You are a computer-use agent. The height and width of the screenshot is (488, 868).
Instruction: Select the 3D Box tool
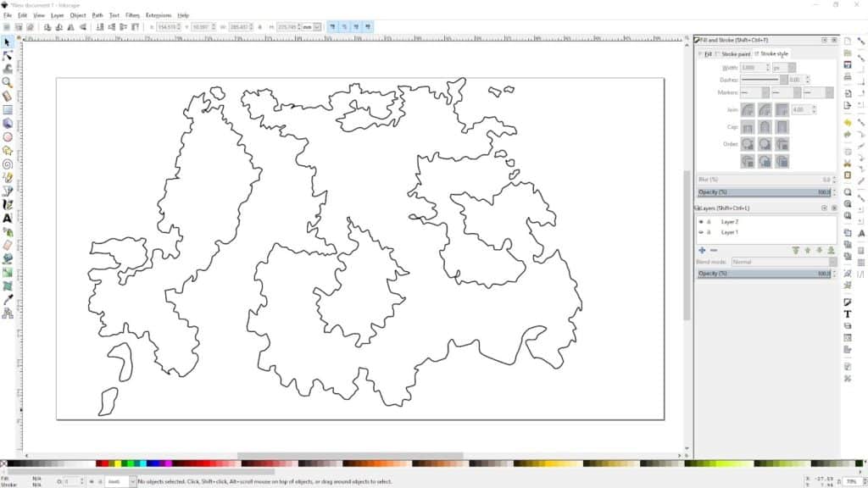[x=7, y=124]
